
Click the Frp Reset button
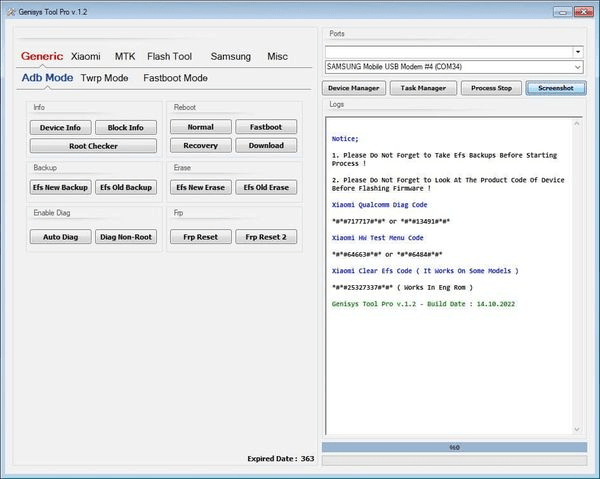201,237
